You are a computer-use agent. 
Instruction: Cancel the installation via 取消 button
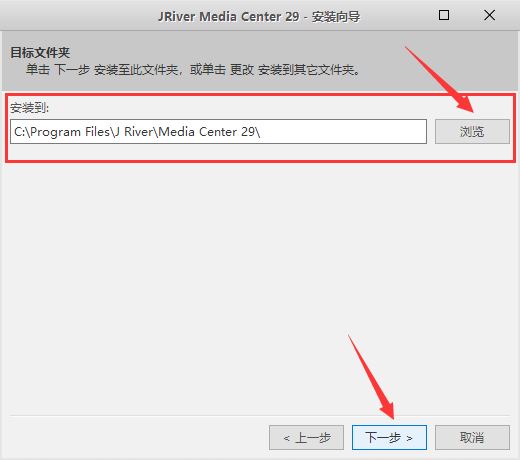472,437
